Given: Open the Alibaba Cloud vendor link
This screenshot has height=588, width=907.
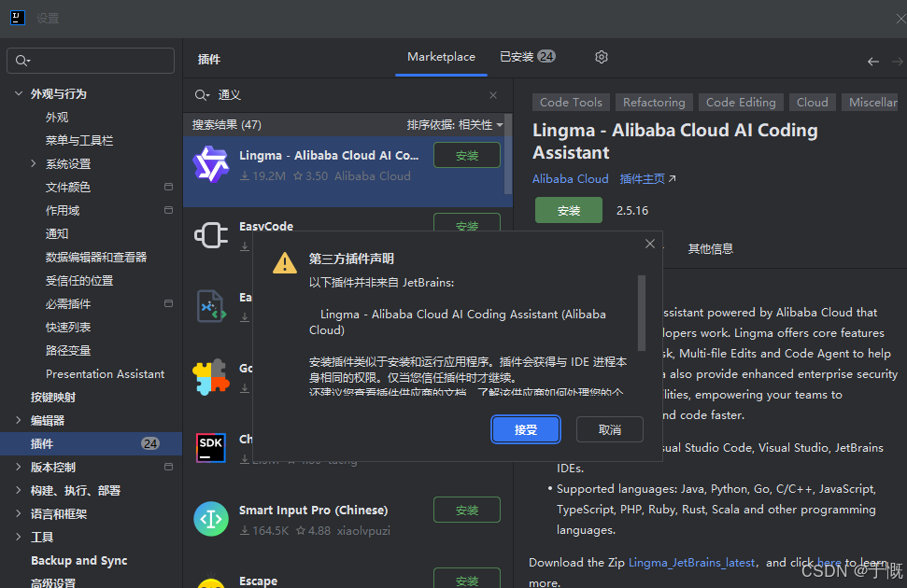Looking at the screenshot, I should coord(571,179).
